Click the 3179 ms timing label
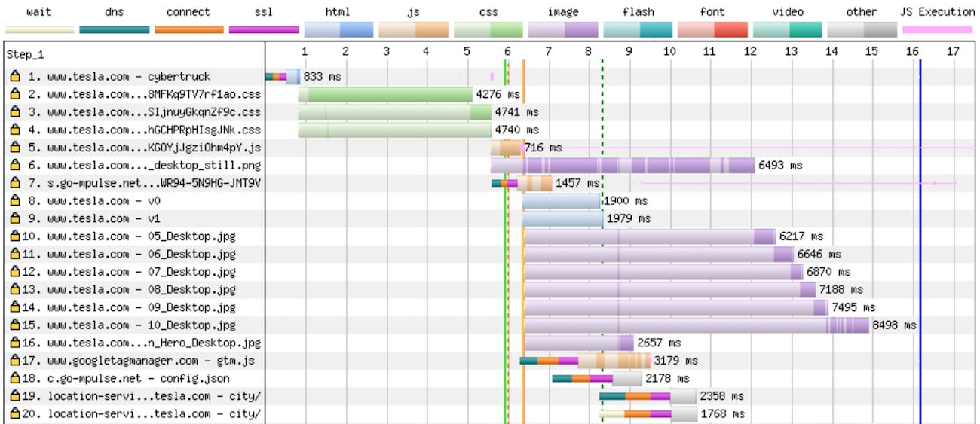The image size is (980, 424). (x=675, y=361)
